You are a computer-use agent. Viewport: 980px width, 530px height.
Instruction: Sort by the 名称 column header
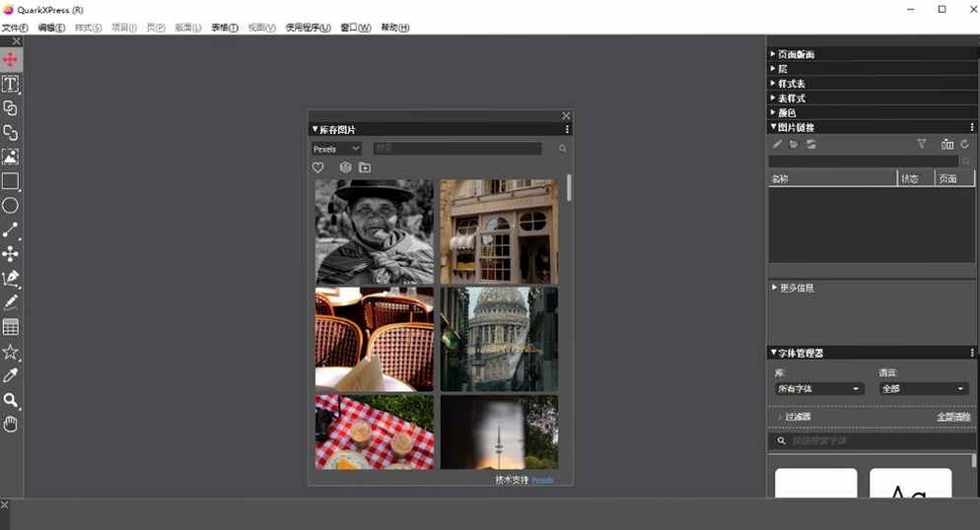point(832,178)
